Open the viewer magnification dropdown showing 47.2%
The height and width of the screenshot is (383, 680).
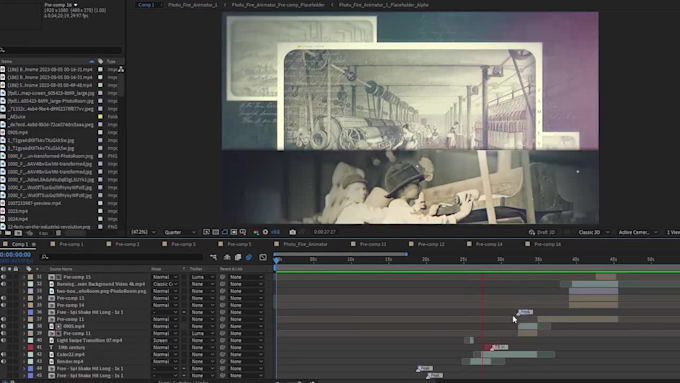pyautogui.click(x=144, y=232)
